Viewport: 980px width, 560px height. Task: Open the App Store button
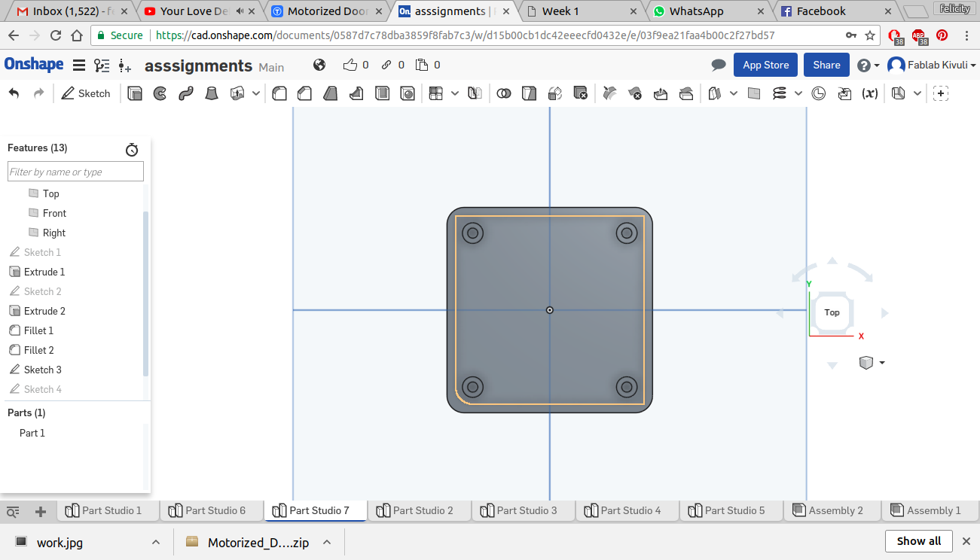(765, 65)
